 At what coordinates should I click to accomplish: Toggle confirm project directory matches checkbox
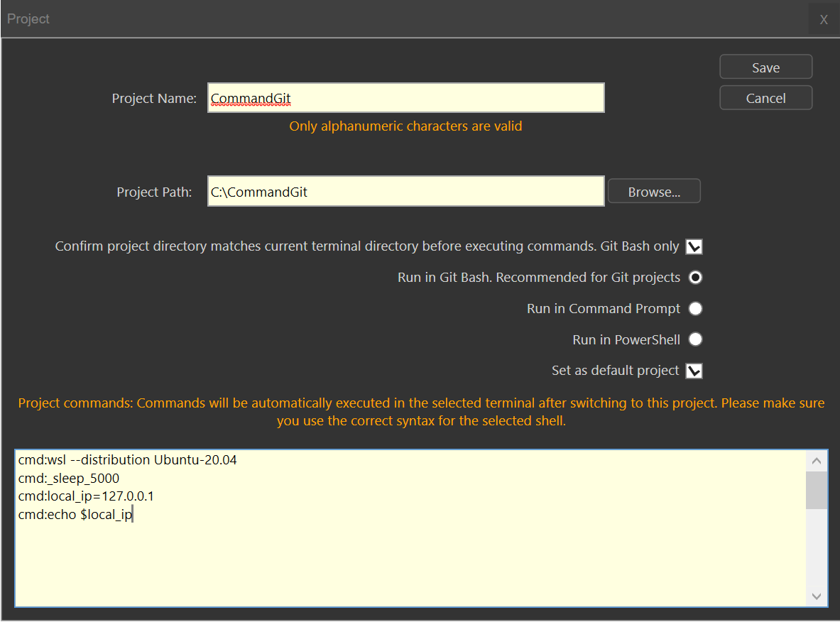[x=694, y=246]
